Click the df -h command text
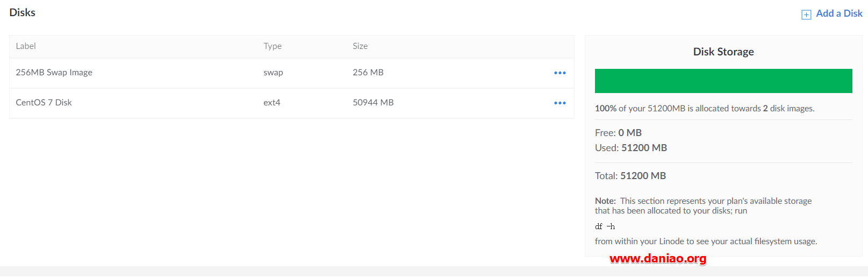Screen dimensions: 868x277 coord(605,226)
